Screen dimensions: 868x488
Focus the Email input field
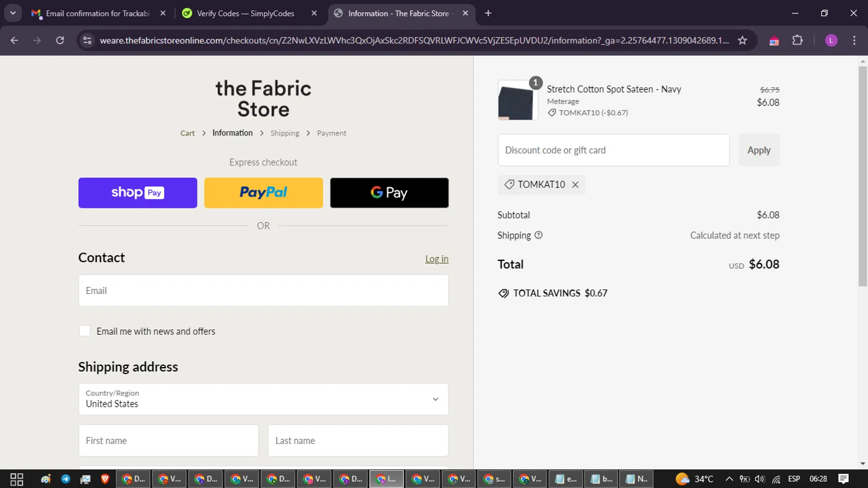click(x=263, y=291)
